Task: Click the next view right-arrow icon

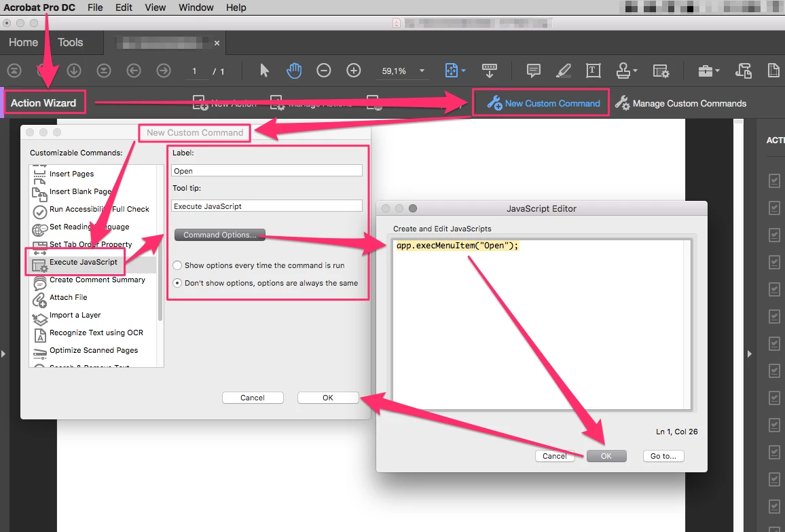Action: [164, 71]
